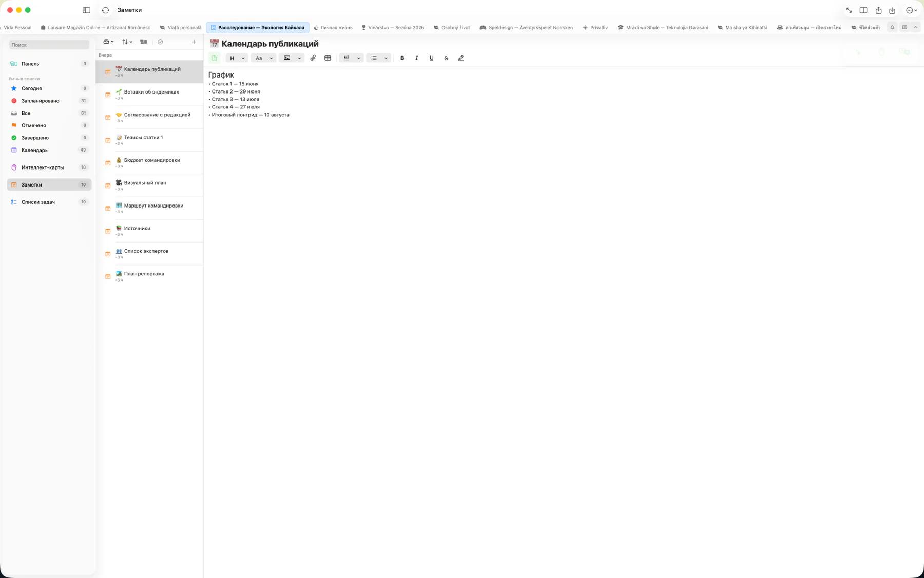Open note Согласование с редакцией

click(149, 117)
